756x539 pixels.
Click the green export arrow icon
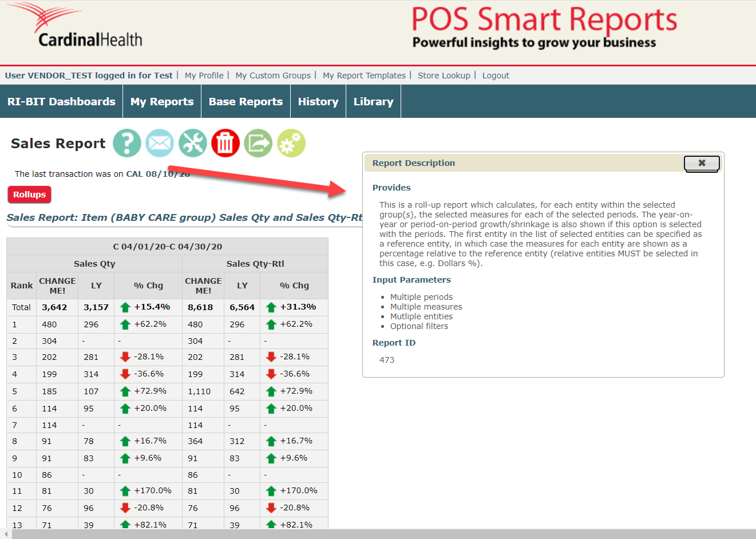point(258,143)
